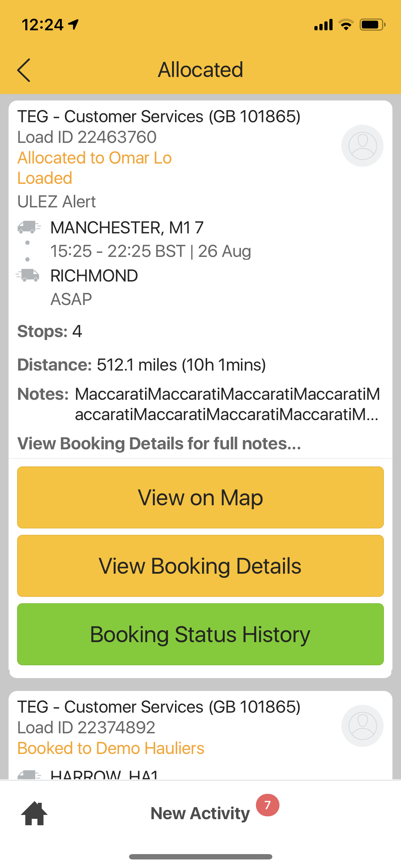The width and height of the screenshot is (401, 868).
Task: Tap the Manchester pickup truck icon
Action: (x=29, y=227)
